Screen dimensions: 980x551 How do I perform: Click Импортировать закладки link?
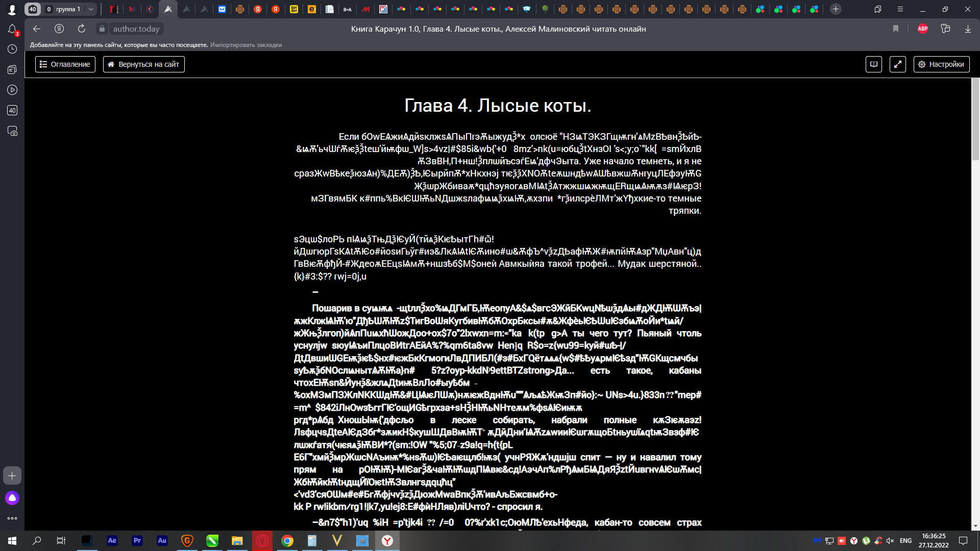(246, 45)
